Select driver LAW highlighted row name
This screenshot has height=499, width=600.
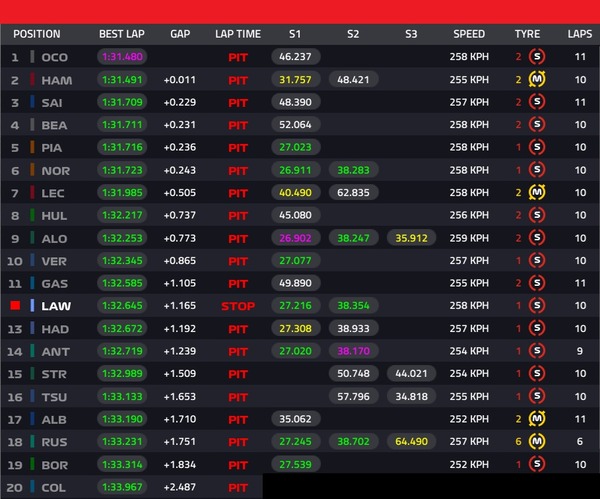(56, 306)
